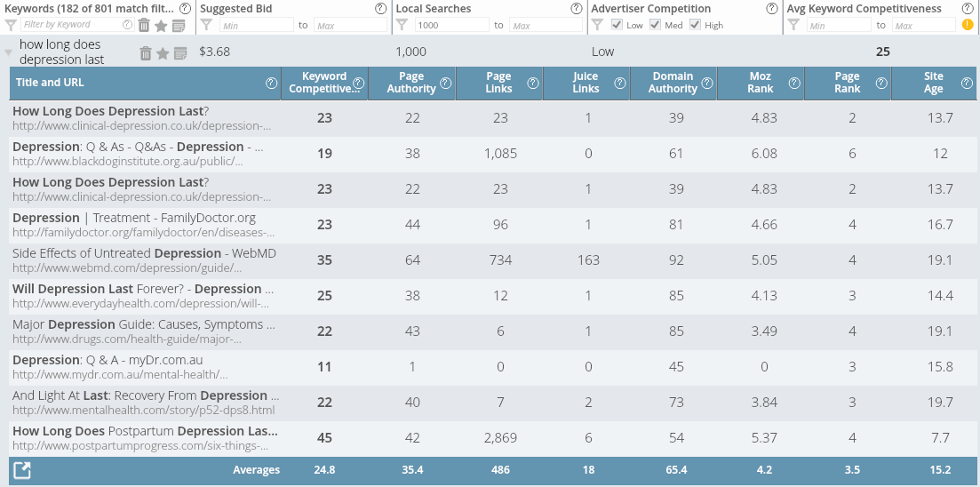Click the Local Searches filter funnel icon
Image resolution: width=980 pixels, height=487 pixels.
[x=402, y=25]
